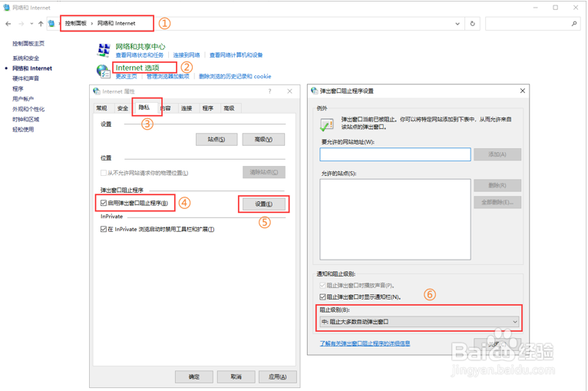This screenshot has width=588, height=391.
Task: Click 查看网络计算机和设备 link
Action: click(x=236, y=55)
